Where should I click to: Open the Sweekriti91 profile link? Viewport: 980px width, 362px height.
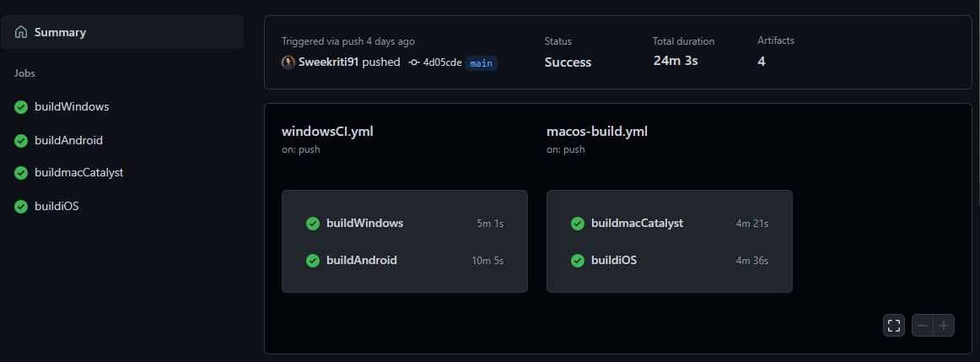(x=329, y=62)
